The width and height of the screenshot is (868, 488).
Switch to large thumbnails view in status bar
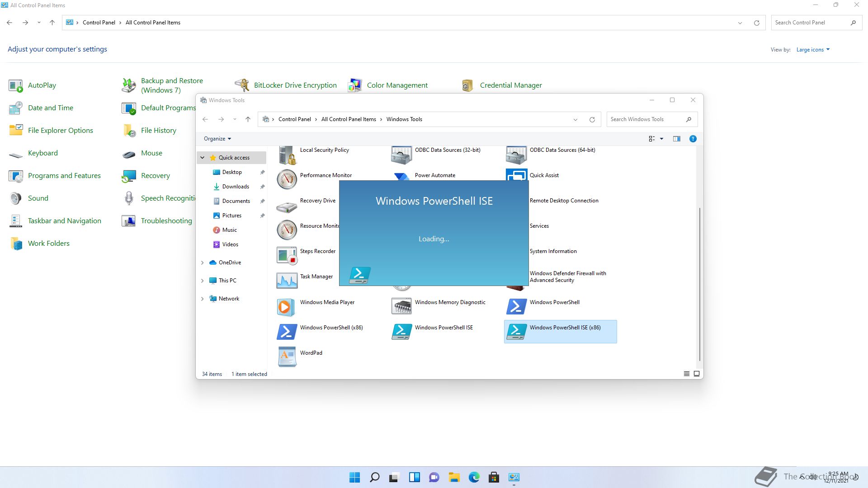[x=697, y=374]
